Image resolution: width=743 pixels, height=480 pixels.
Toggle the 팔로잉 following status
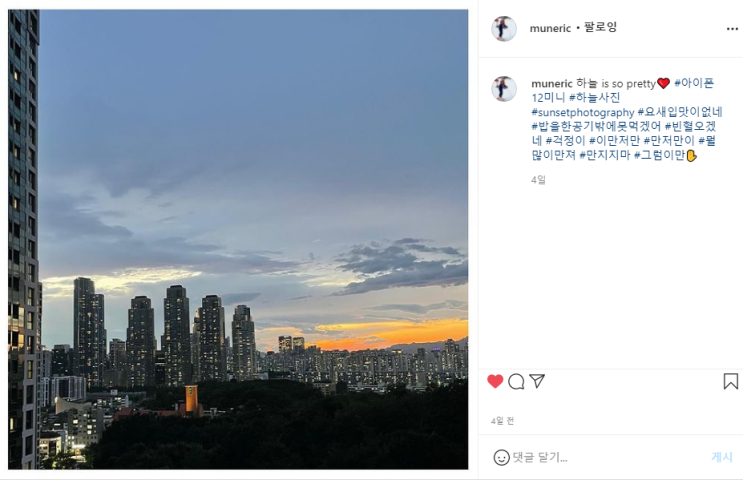coord(600,27)
